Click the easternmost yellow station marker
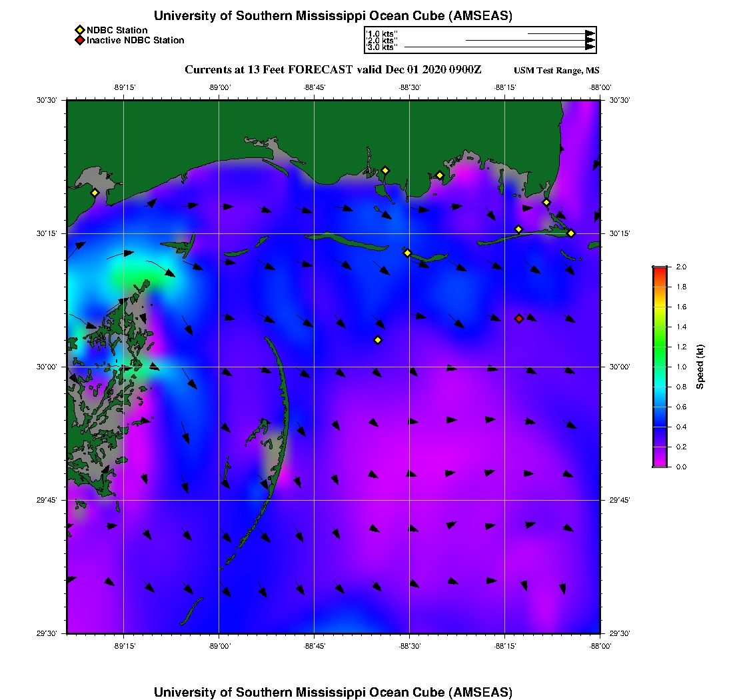 point(571,233)
